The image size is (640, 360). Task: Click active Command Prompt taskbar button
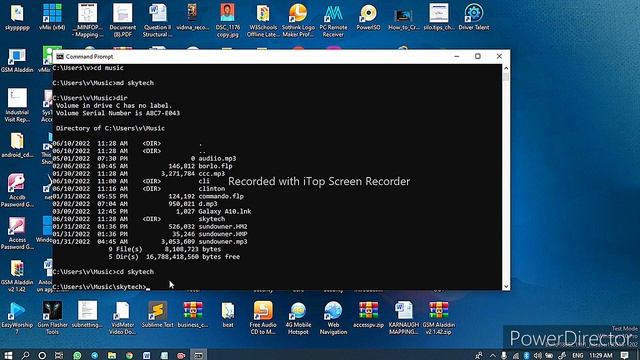pyautogui.click(x=198, y=356)
